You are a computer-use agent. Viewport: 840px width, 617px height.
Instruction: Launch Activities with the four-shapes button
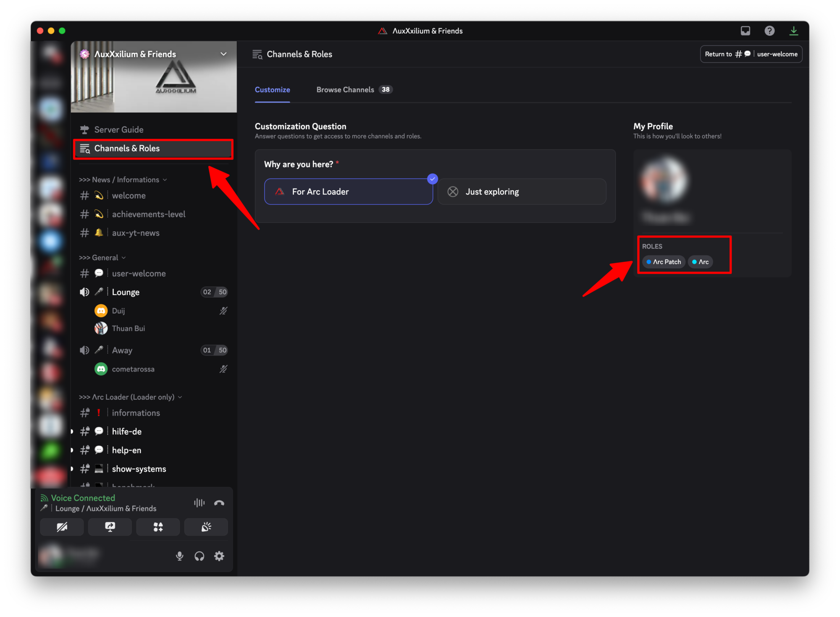158,527
